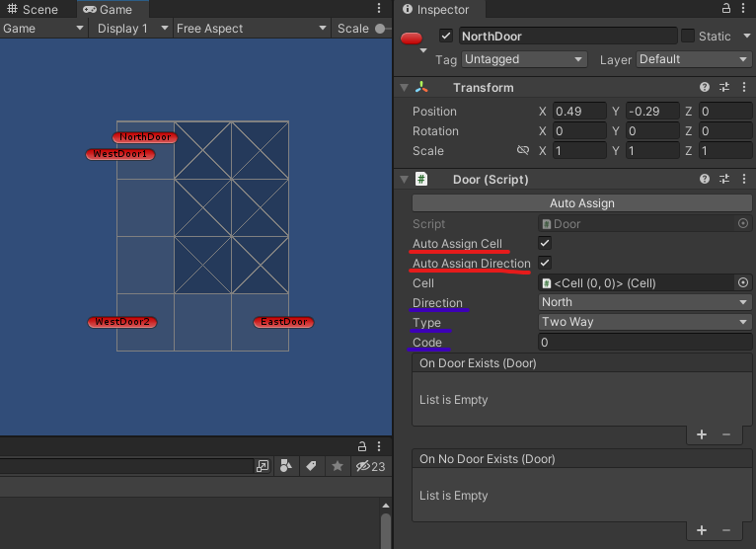Uncheck Auto Assign Direction checkbox
Viewport: 756px width, 549px height.
545,263
